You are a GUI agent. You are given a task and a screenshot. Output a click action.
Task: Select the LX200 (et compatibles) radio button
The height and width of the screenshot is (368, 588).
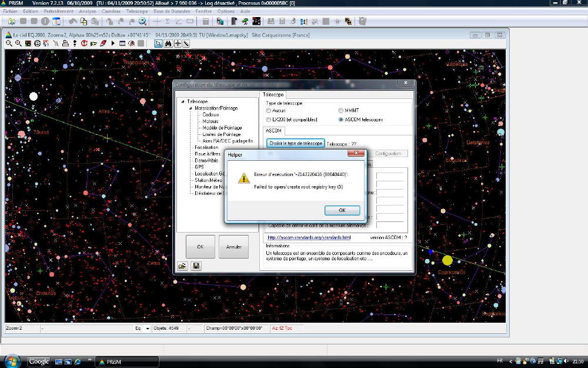coord(269,120)
